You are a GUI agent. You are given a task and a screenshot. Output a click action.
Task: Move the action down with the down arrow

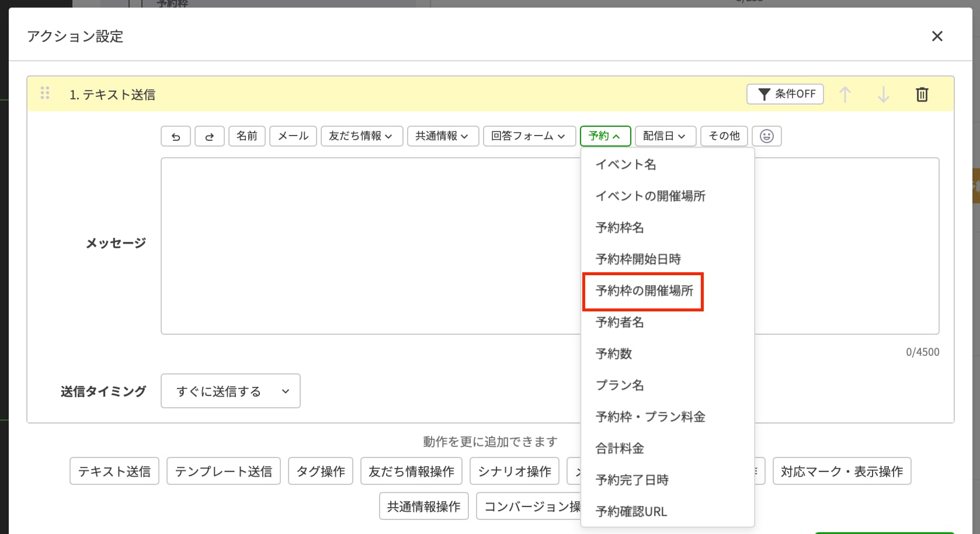(883, 94)
